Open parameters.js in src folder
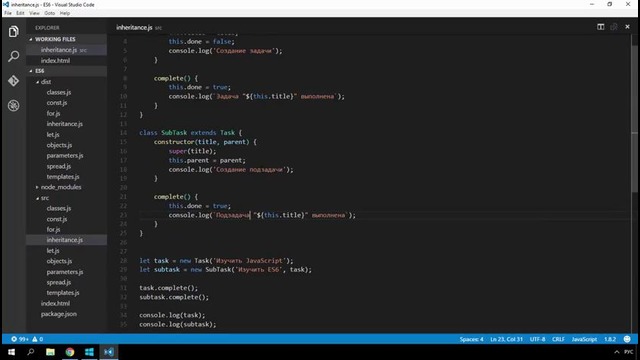640x360 pixels. 67,271
